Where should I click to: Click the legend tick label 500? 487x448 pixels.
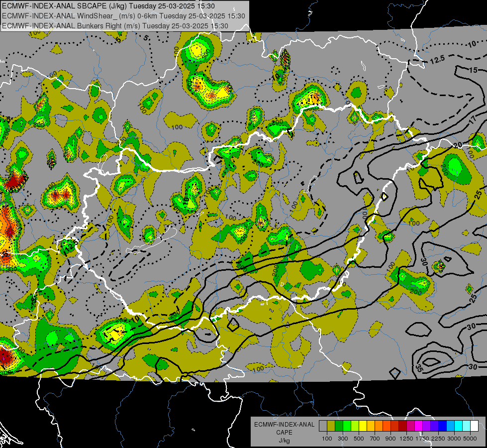point(359,439)
